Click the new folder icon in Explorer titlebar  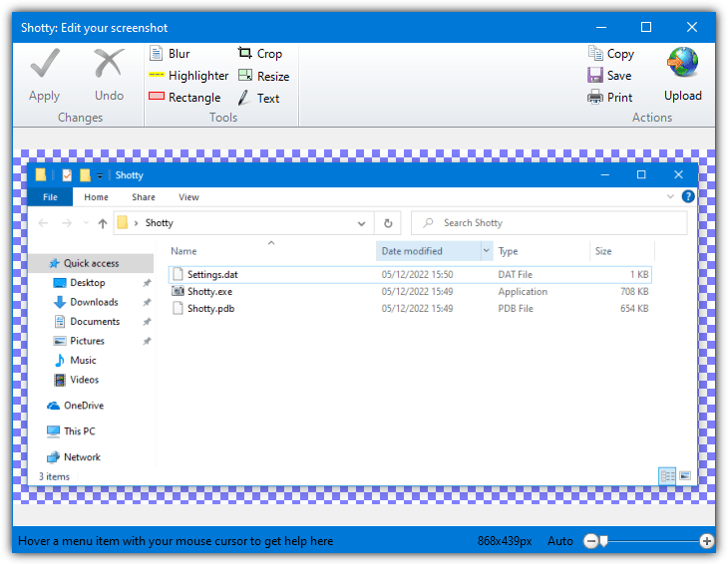[x=85, y=175]
